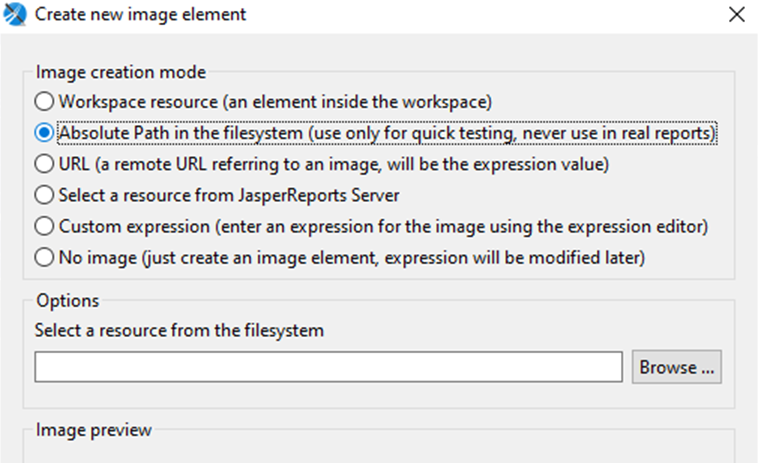Click the Create new image element title text
This screenshot has height=463, width=758.
coord(141,14)
